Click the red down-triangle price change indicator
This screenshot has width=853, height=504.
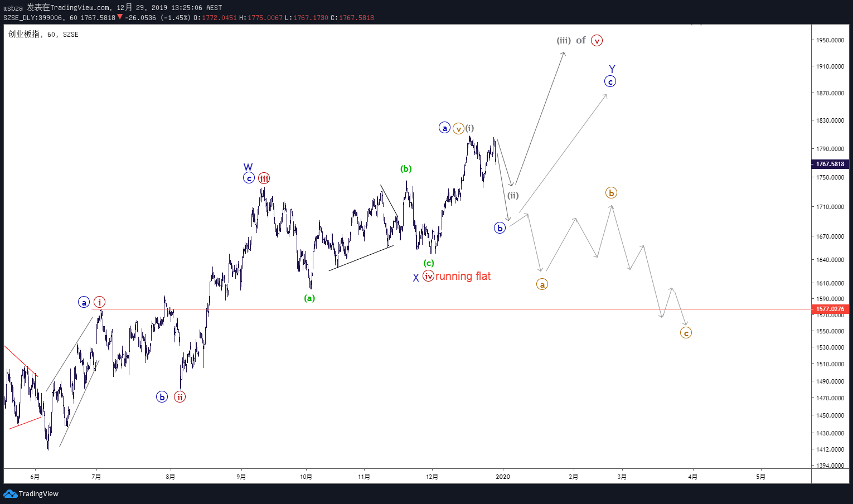[120, 17]
